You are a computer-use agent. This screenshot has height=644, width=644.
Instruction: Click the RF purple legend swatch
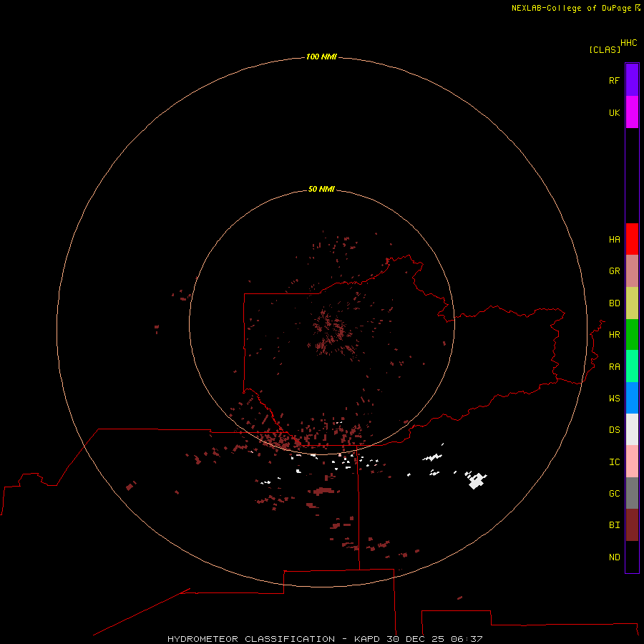coord(632,80)
